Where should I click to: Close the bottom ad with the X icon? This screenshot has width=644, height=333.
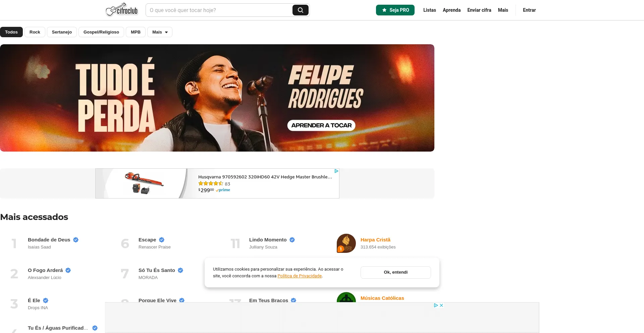(441, 305)
